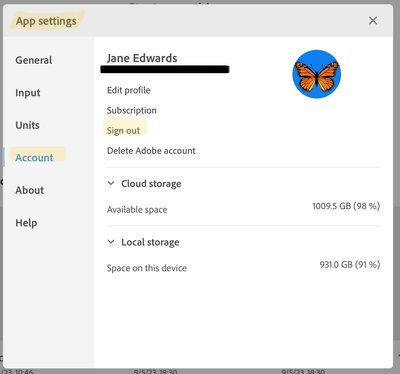
Task: Click the Cloud storage heading
Action: [x=151, y=184]
